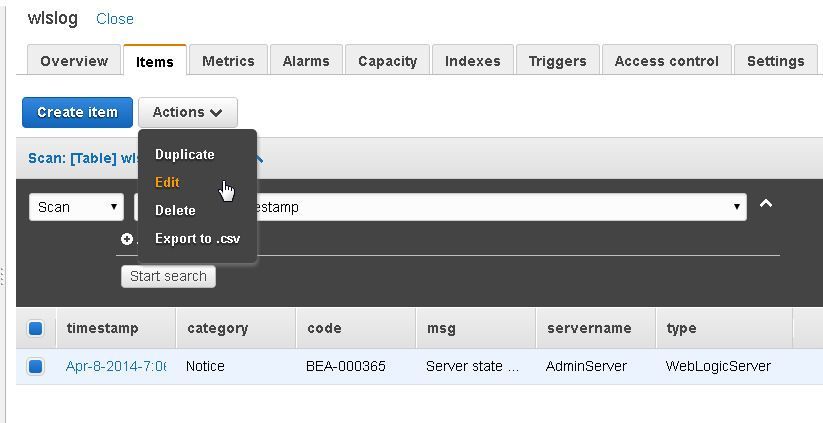This screenshot has height=423, width=823.
Task: Switch to the Indexes tab
Action: 472,61
